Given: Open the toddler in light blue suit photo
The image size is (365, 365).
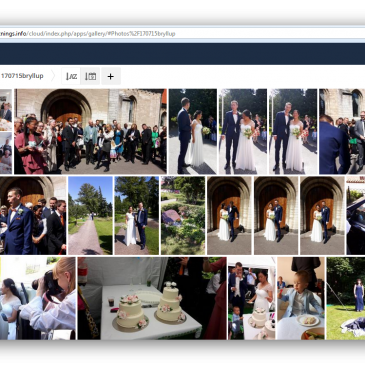Looking at the screenshot, I should point(301,298).
